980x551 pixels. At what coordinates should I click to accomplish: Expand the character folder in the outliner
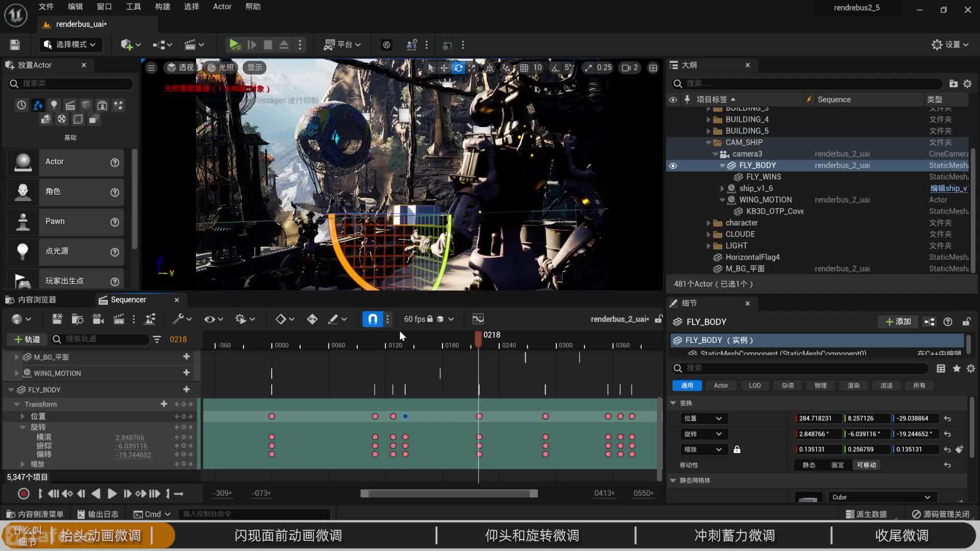tap(708, 223)
